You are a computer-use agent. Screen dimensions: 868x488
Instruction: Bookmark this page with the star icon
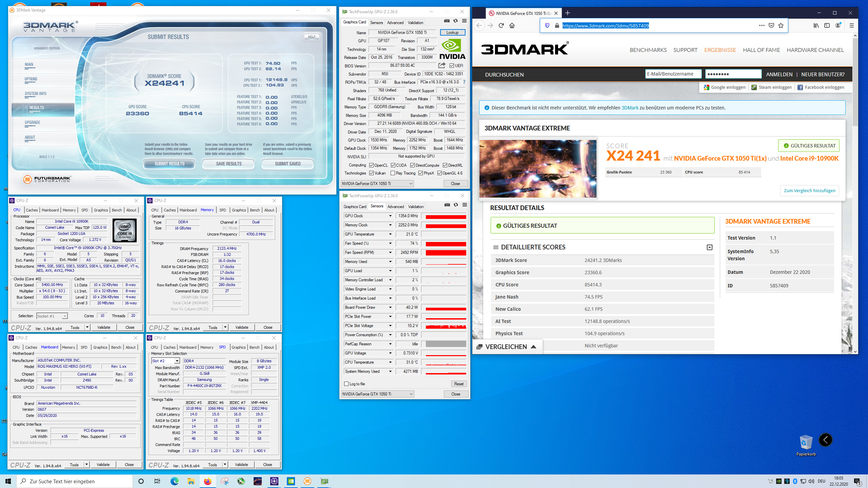tap(781, 25)
